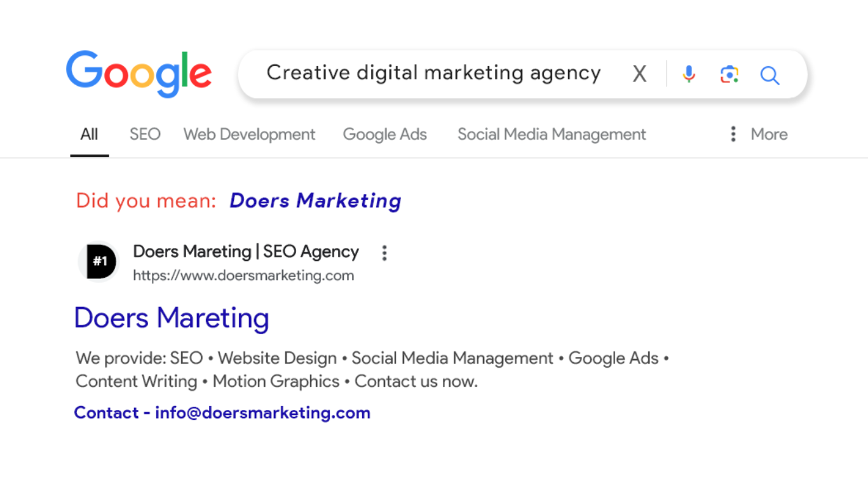Click the magnifying glass to search
The image size is (868, 488).
[770, 75]
